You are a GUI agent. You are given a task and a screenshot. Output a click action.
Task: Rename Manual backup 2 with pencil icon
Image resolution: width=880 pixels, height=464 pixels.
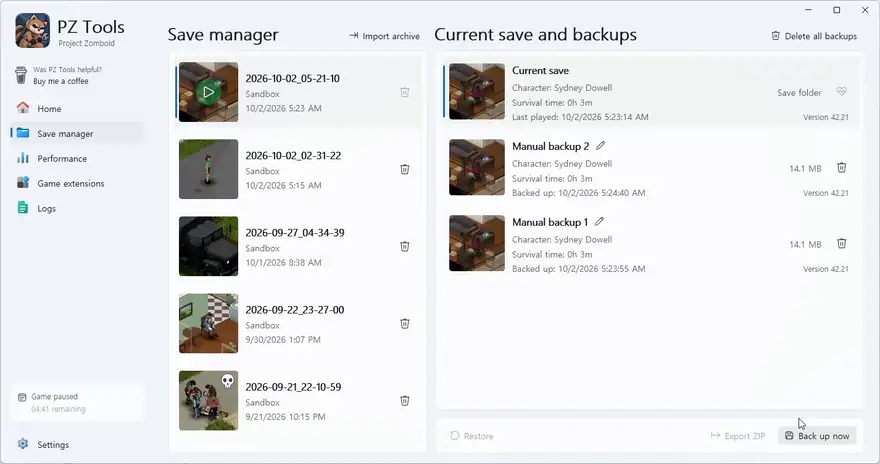601,146
